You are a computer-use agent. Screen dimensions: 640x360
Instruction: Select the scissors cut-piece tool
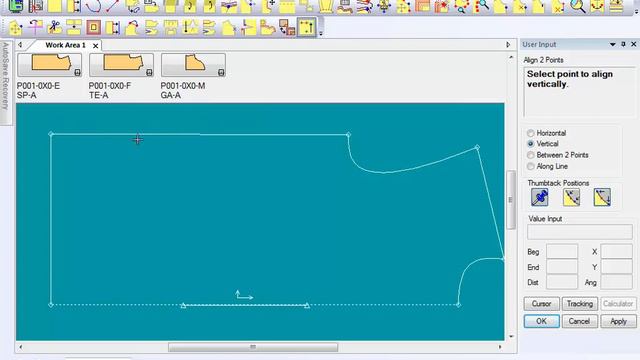point(54,27)
